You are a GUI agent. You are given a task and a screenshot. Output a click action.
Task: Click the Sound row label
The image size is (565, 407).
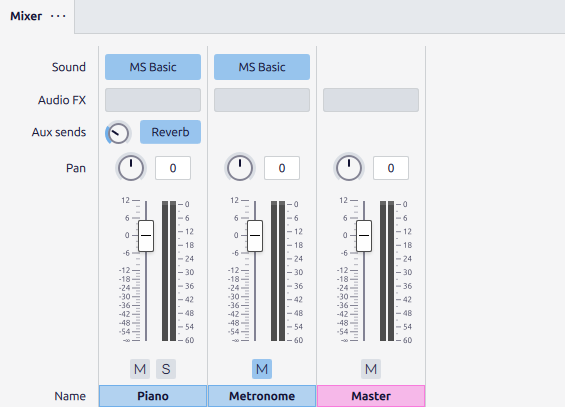coord(69,67)
